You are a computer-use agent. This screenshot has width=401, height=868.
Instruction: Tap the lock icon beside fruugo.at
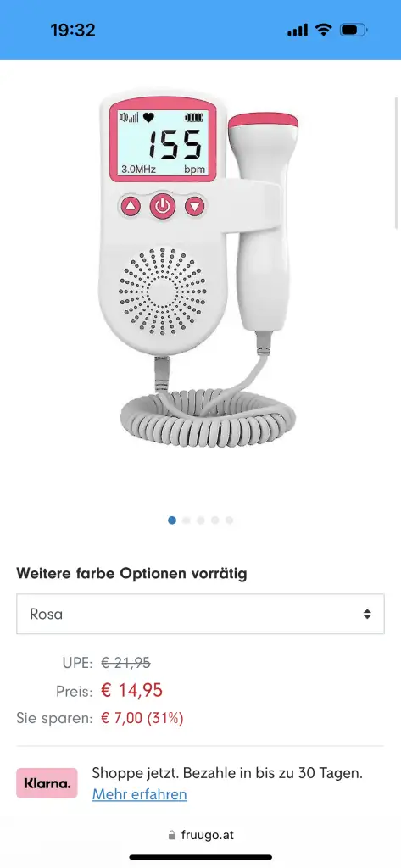point(172,835)
